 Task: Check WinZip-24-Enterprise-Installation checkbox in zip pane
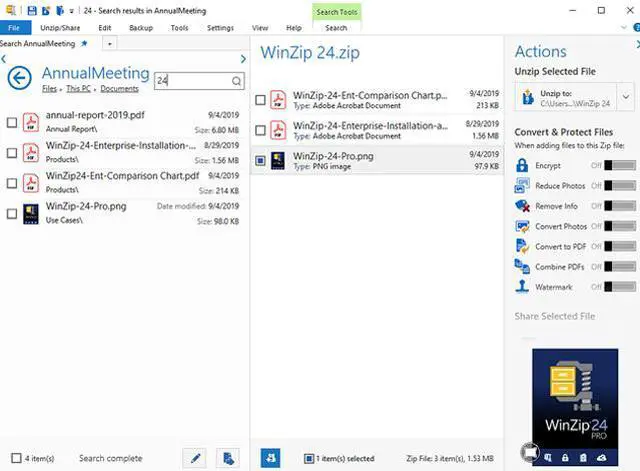click(x=260, y=130)
